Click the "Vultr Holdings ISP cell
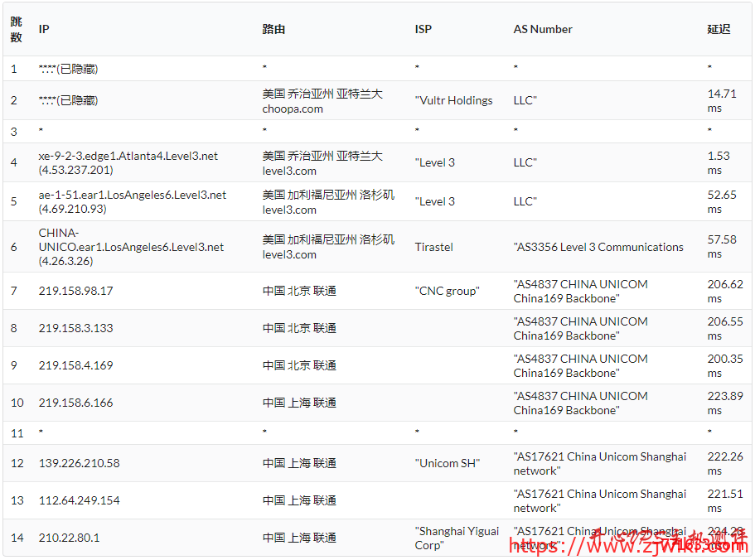 pos(453,100)
